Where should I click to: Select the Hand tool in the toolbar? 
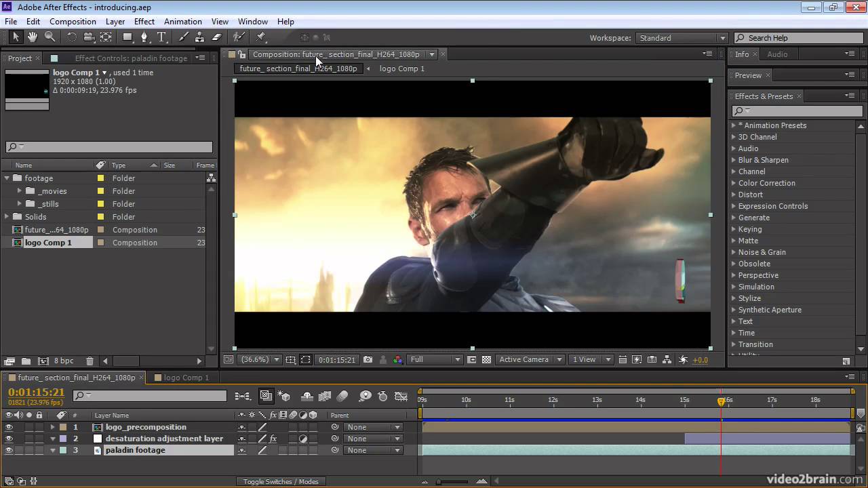click(x=32, y=37)
